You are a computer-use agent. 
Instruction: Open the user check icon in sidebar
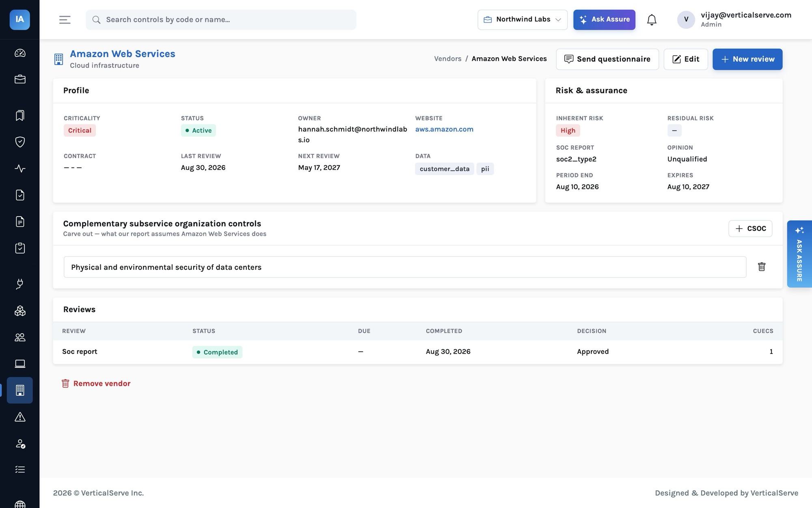[x=20, y=443]
